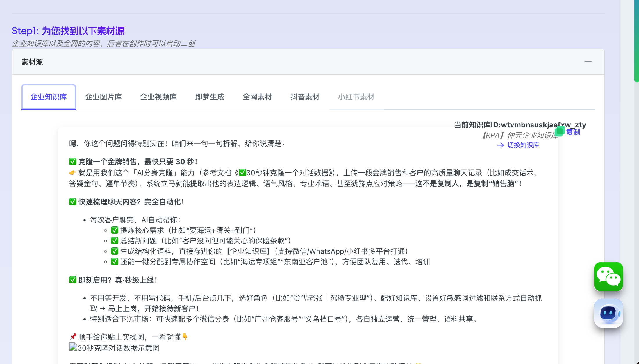This screenshot has width=639, height=364.
Task: Open the robot assistant chat icon
Action: pyautogui.click(x=608, y=313)
